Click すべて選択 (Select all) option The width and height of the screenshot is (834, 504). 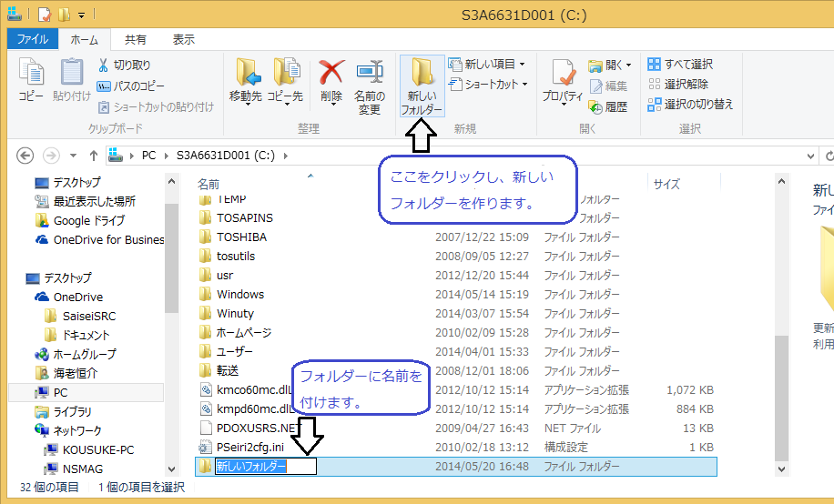pyautogui.click(x=680, y=65)
